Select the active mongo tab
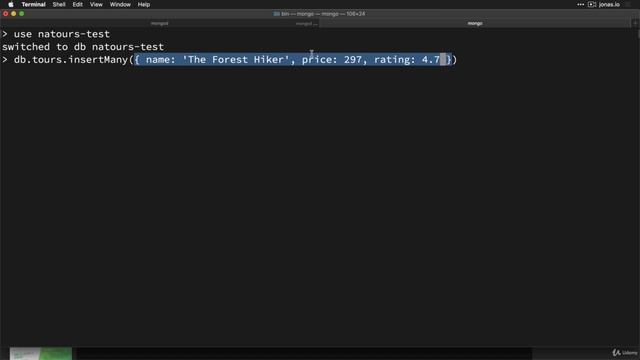 click(475, 23)
